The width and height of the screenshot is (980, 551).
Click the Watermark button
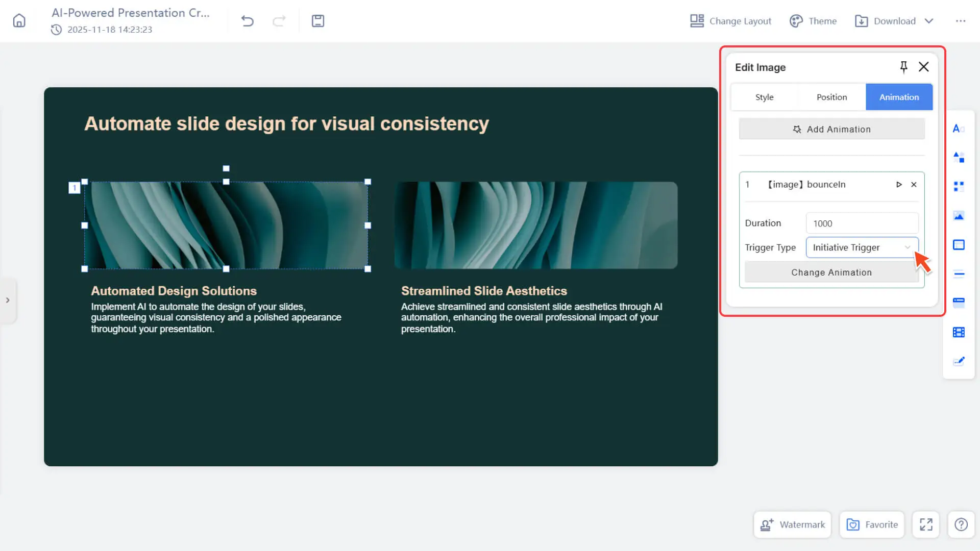tap(792, 524)
